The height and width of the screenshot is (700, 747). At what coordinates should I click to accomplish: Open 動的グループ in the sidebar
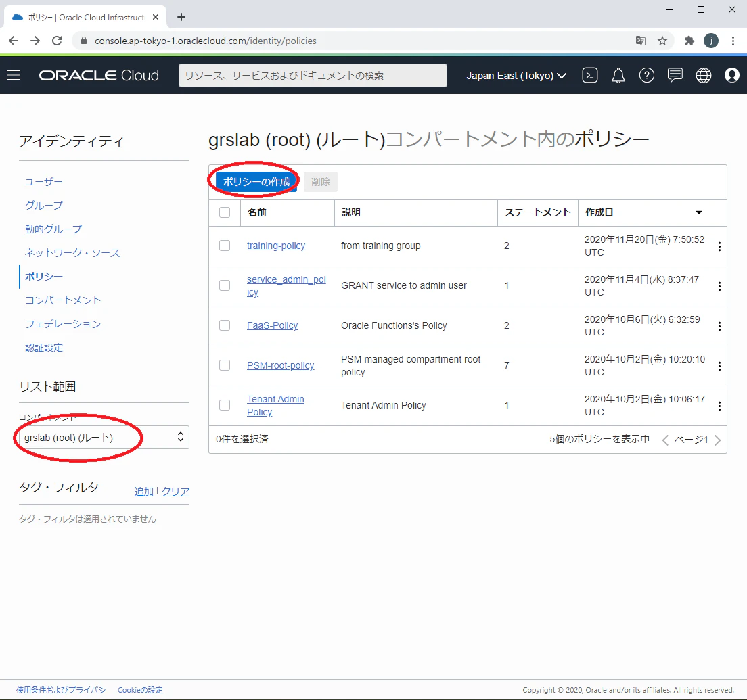coord(53,229)
